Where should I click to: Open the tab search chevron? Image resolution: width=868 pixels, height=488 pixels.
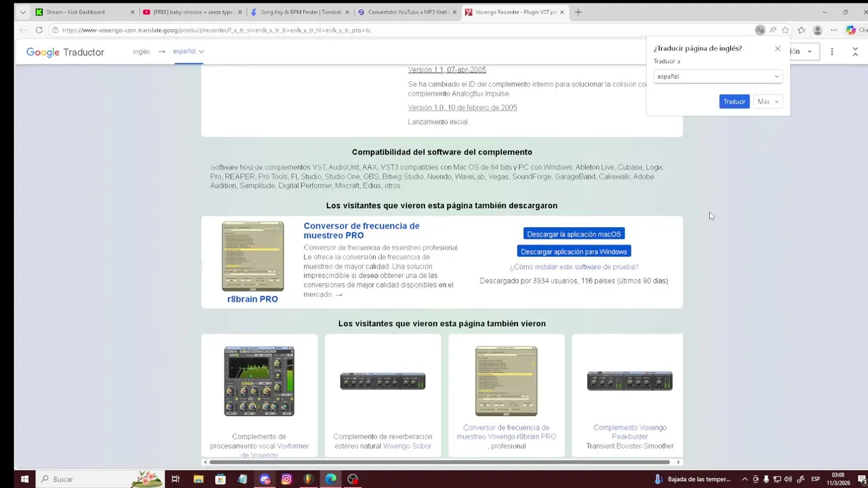[22, 12]
